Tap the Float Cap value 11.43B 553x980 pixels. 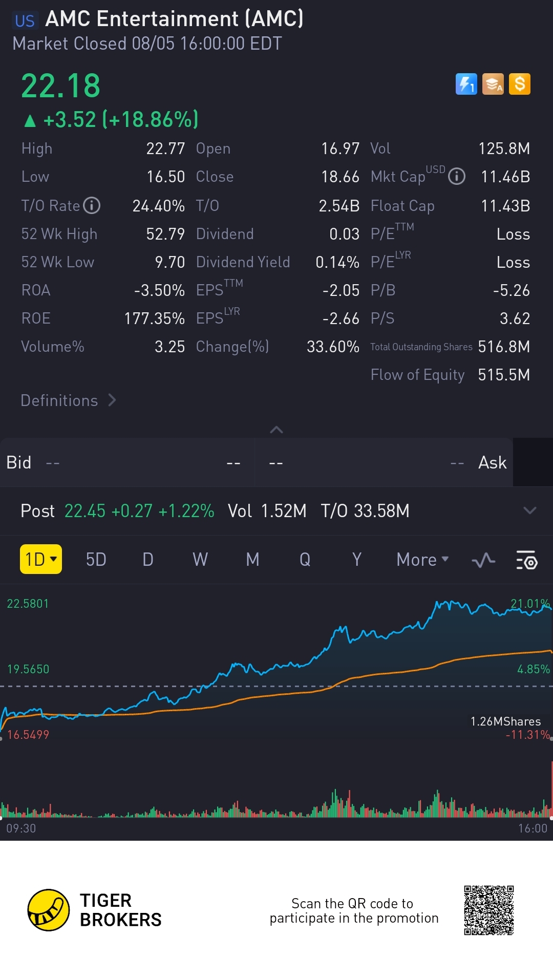(x=505, y=206)
